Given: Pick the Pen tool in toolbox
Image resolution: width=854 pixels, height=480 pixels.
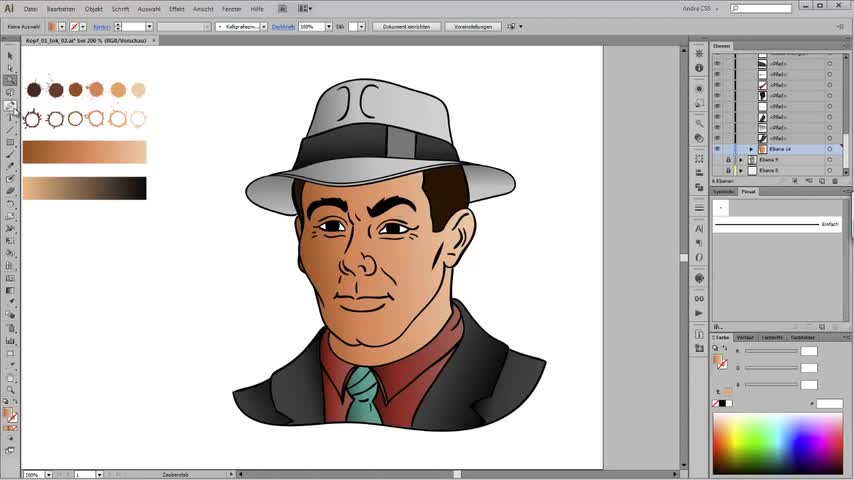Looking at the screenshot, I should (x=10, y=105).
